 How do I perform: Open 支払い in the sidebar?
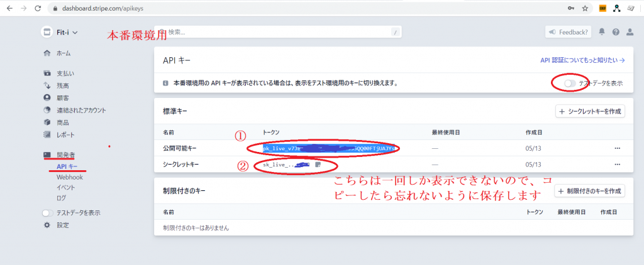pos(65,74)
